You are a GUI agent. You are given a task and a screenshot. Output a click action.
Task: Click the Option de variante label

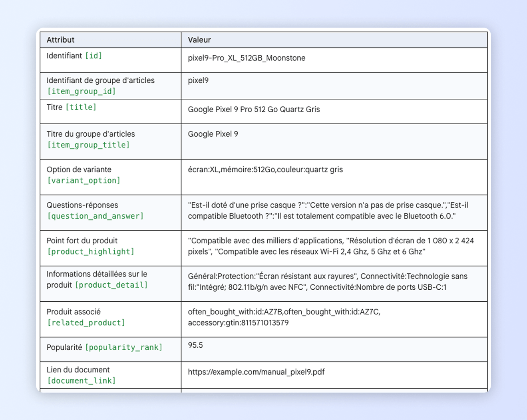(79, 169)
